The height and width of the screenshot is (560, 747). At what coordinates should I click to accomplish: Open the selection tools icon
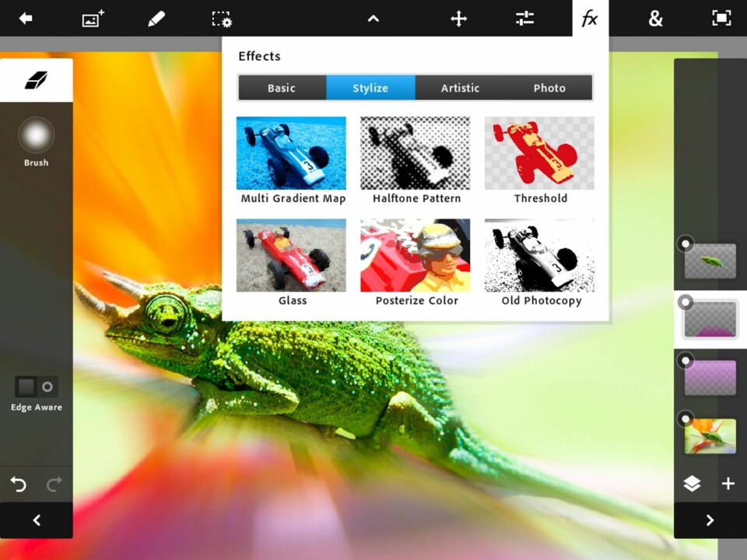pyautogui.click(x=222, y=19)
